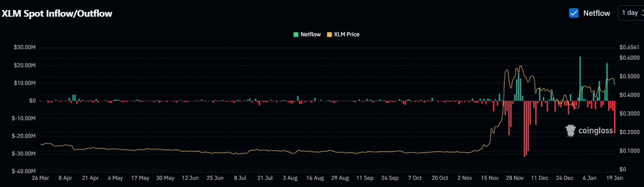Click the $0.3000 price axis label
The image size is (644, 187).
pos(629,114)
